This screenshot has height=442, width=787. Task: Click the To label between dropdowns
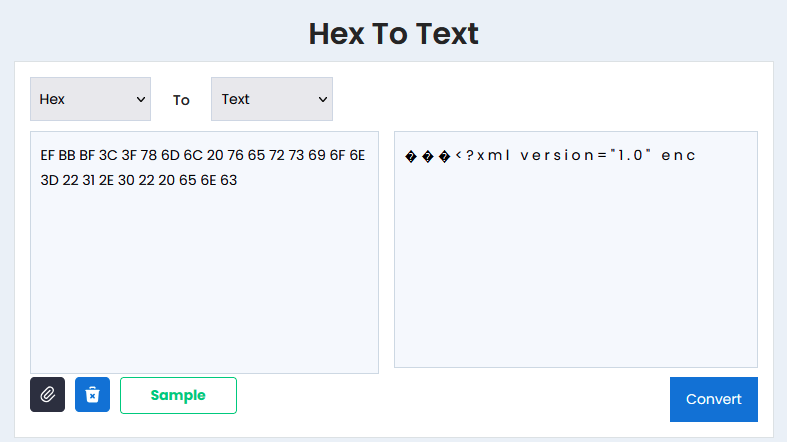point(181,100)
